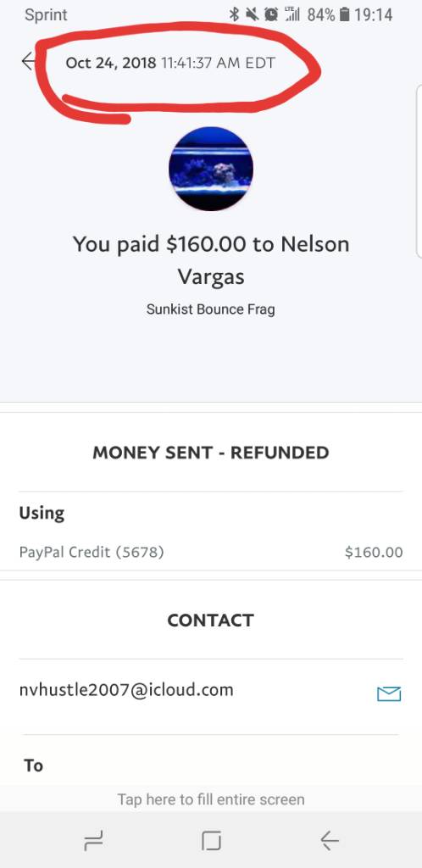Tap the Bluetooth icon in status bar

(x=234, y=15)
